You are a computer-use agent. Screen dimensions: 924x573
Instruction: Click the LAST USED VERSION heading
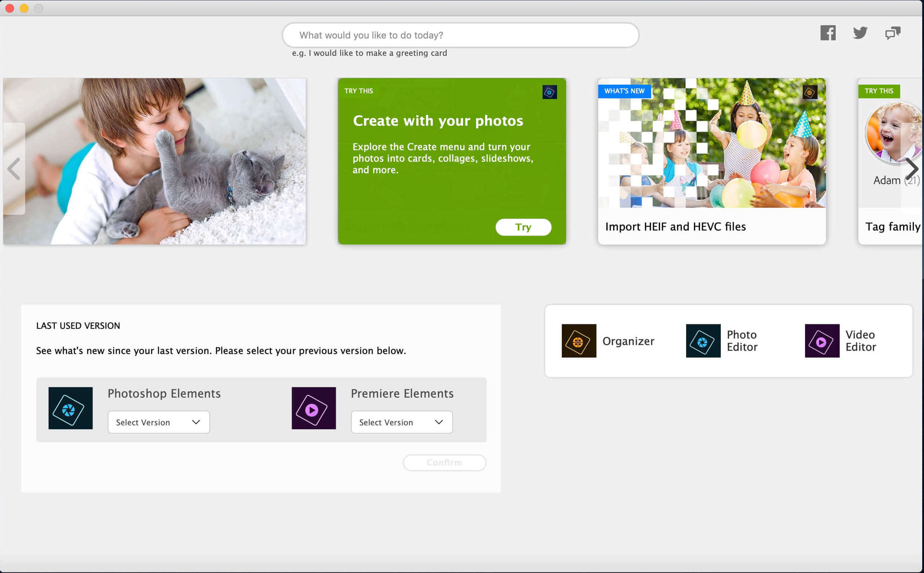78,326
